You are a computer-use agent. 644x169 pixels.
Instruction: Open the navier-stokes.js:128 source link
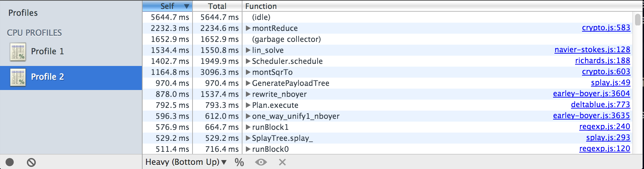[x=592, y=50]
